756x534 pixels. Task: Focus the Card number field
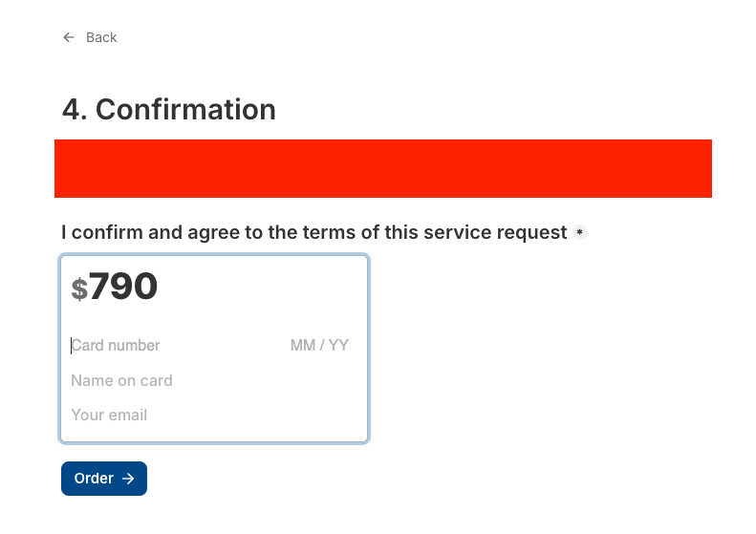153,345
